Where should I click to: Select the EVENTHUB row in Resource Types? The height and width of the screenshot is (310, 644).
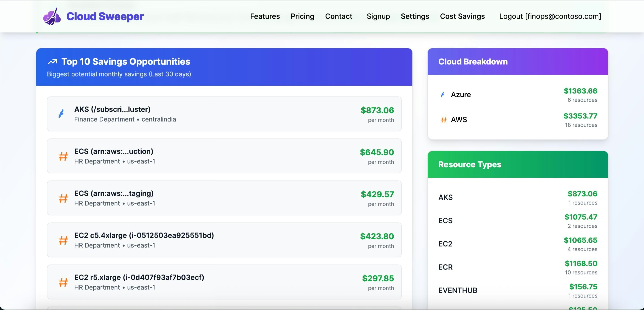pos(518,291)
